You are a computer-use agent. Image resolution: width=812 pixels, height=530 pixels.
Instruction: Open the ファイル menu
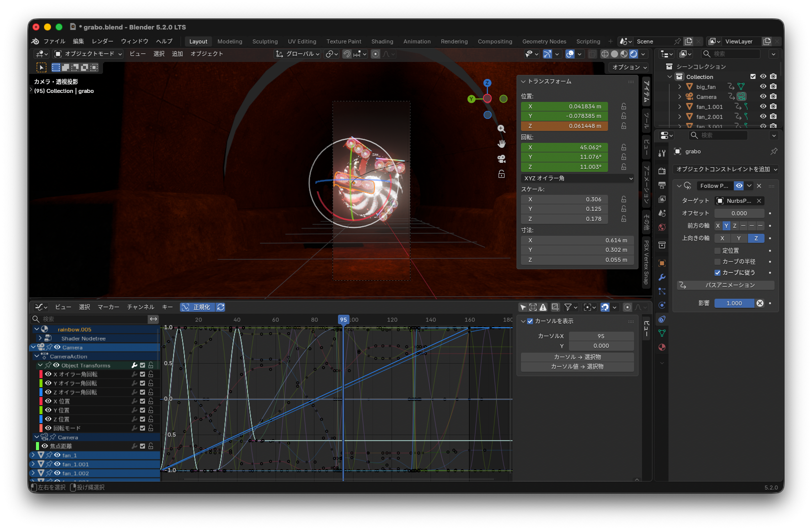point(54,41)
